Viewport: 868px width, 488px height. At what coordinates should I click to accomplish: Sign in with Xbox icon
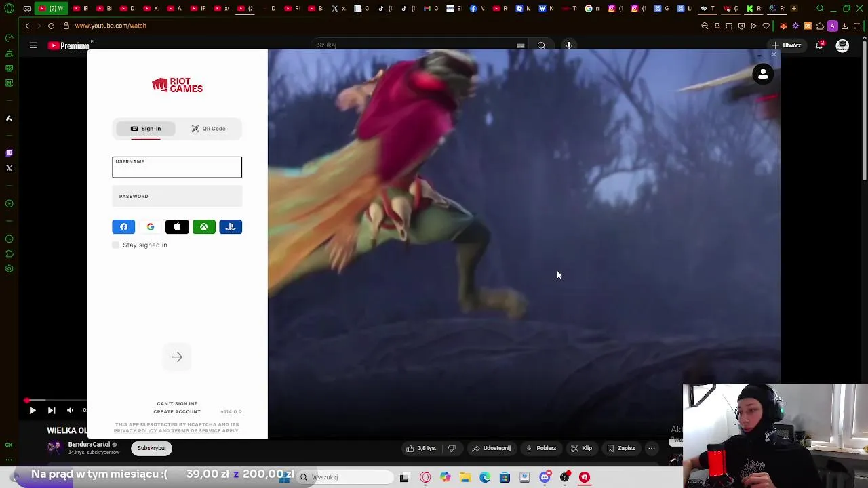tap(203, 227)
